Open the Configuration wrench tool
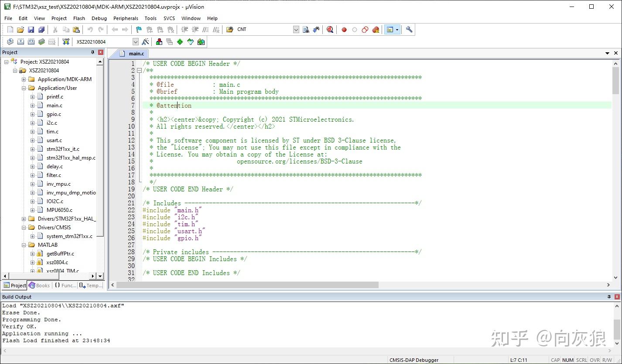622x364 pixels. (408, 29)
